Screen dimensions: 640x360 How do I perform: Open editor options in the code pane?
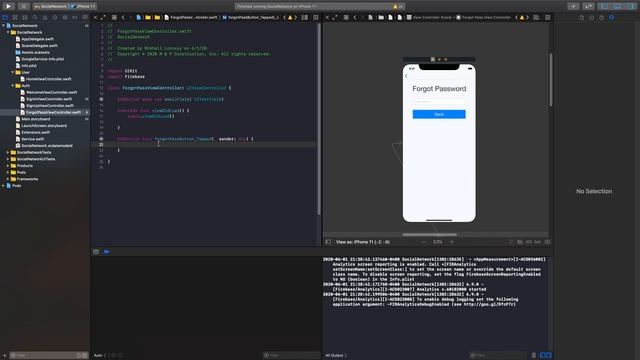pos(304,18)
